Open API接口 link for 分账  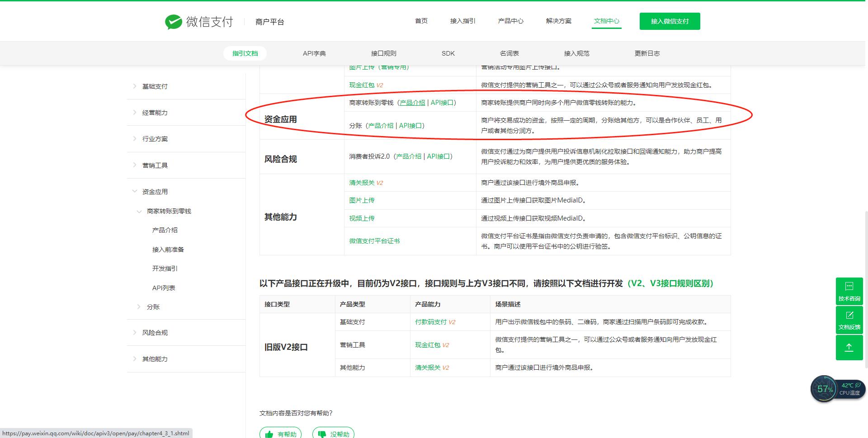[410, 126]
